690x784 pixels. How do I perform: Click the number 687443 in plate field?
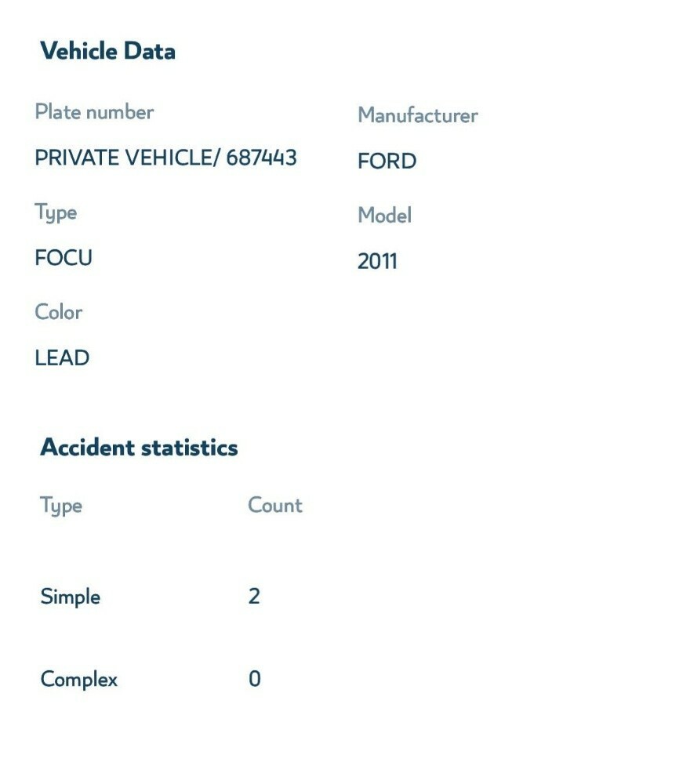(x=261, y=158)
